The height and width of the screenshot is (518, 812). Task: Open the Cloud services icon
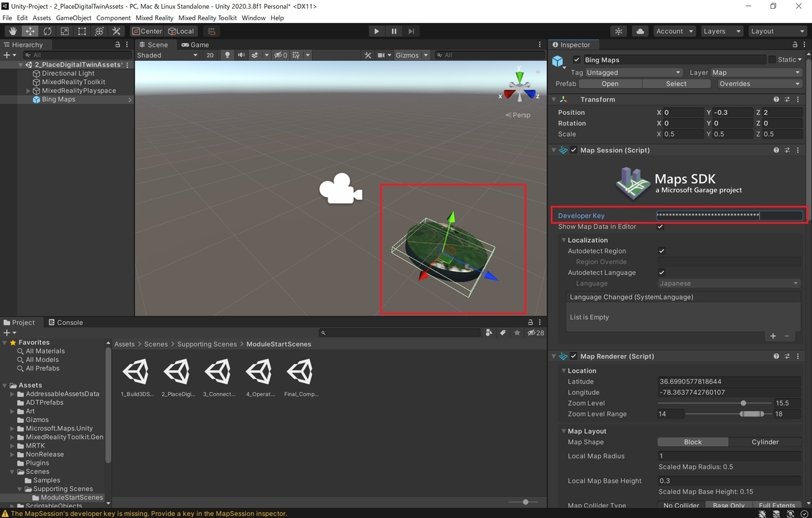[639, 31]
